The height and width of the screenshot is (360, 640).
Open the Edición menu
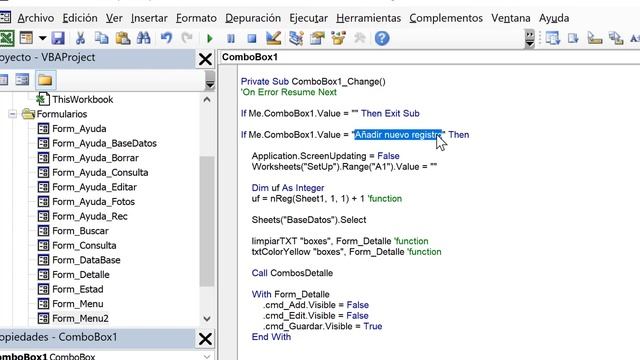click(x=80, y=18)
